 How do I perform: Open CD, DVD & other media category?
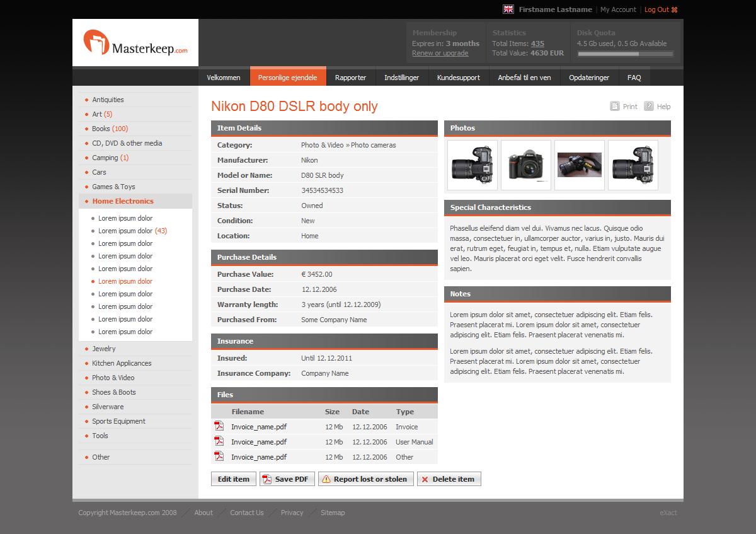pyautogui.click(x=127, y=143)
